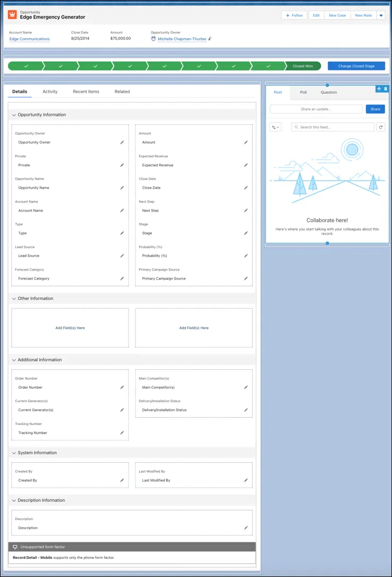392x577 pixels.
Task: Click pencil icon beside Lead Source field
Action: tap(122, 256)
